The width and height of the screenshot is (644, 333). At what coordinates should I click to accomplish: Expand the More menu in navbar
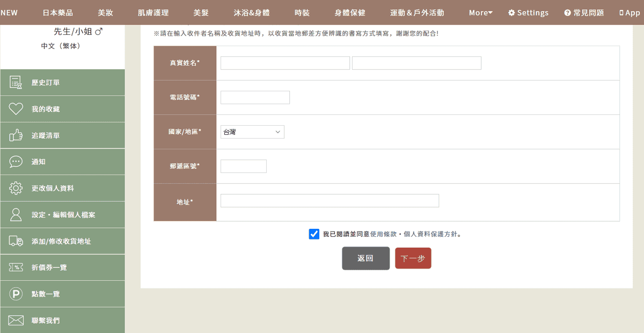pos(480,13)
